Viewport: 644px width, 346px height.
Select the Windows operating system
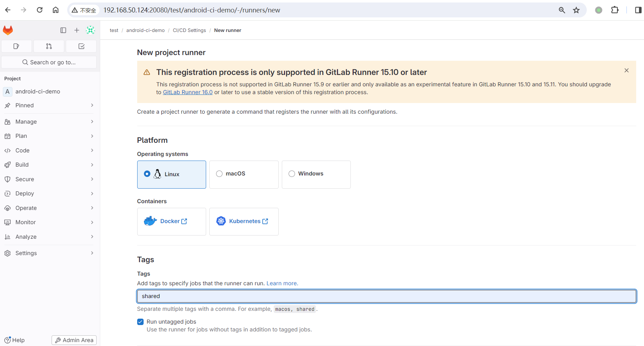tap(292, 174)
